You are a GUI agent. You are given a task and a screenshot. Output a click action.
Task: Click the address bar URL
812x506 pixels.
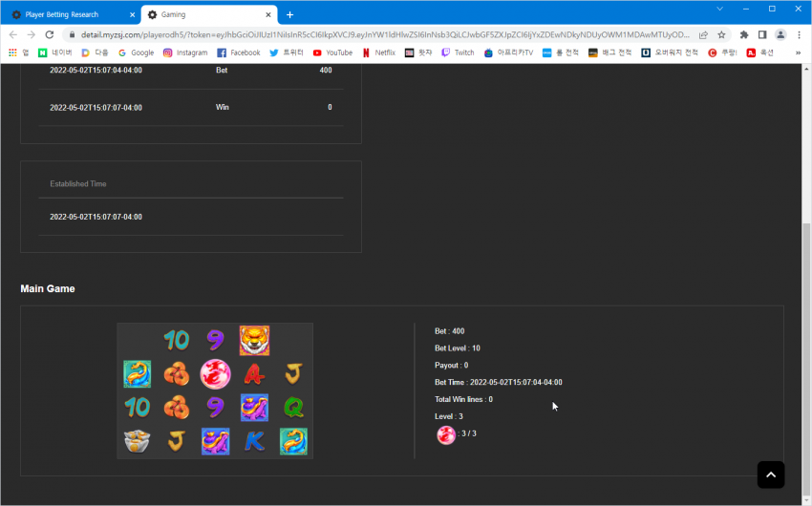pos(385,34)
